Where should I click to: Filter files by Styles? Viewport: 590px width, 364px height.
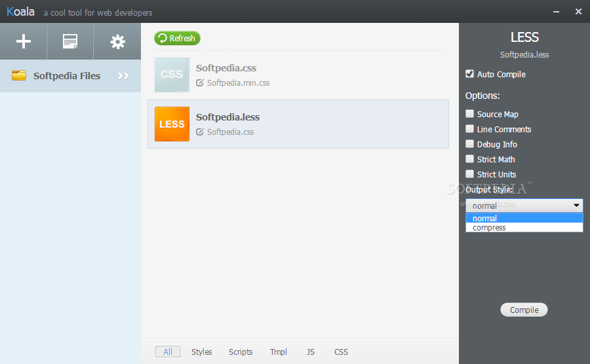(x=201, y=352)
